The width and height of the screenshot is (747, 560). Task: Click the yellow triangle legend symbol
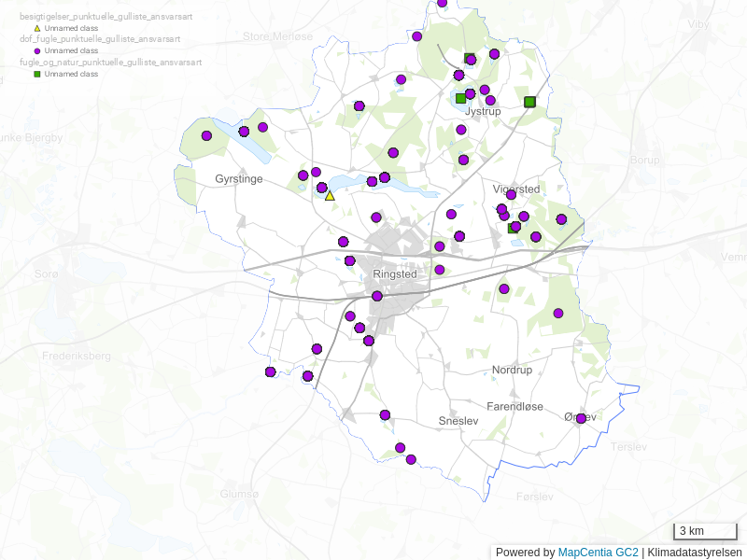pos(37,28)
